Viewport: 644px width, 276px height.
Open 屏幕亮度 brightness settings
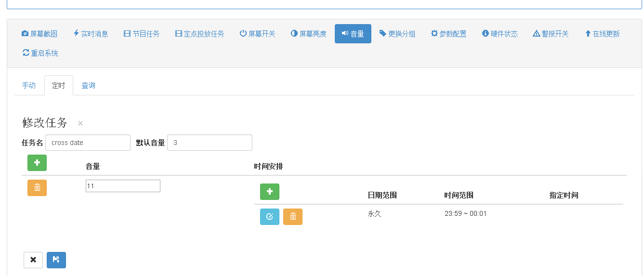[x=309, y=34]
